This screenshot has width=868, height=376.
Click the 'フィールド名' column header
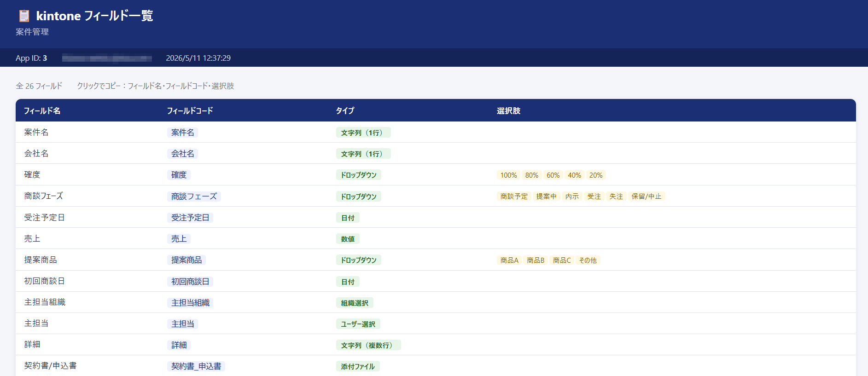point(42,110)
